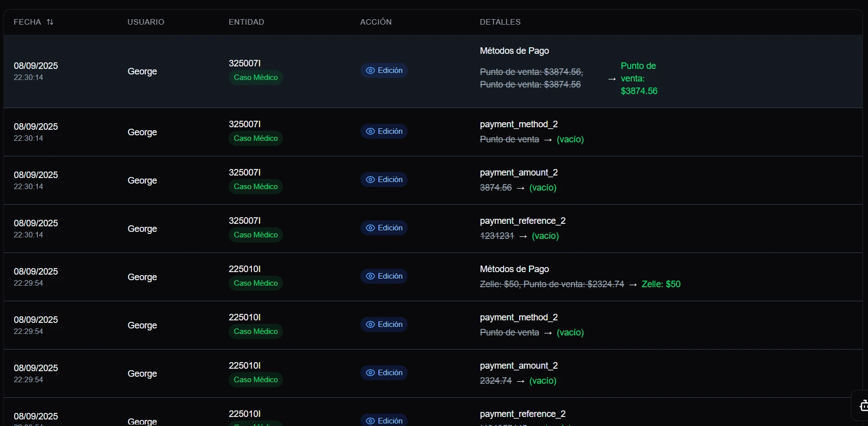Open Edición badge for 325007I payment_reference_2
The height and width of the screenshot is (426, 868).
pyautogui.click(x=384, y=228)
